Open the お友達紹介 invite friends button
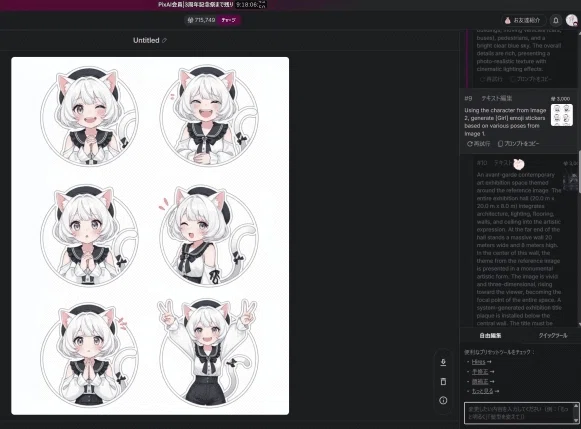Viewport: 581px width, 429px height. pos(523,20)
